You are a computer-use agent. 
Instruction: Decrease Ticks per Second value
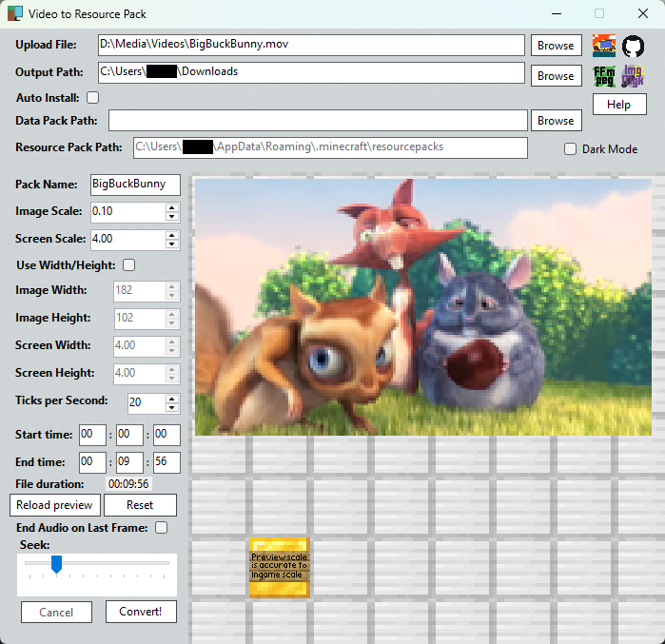(x=172, y=407)
